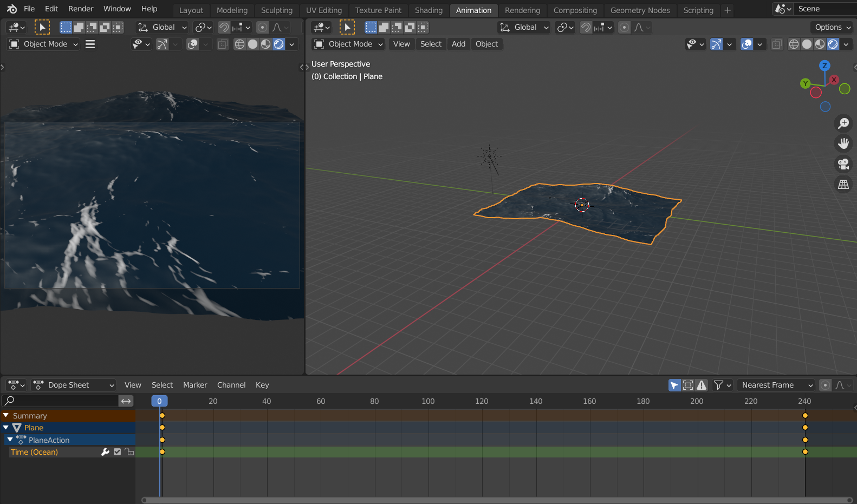Click the pan hand icon in viewport
857x504 pixels.
point(843,143)
